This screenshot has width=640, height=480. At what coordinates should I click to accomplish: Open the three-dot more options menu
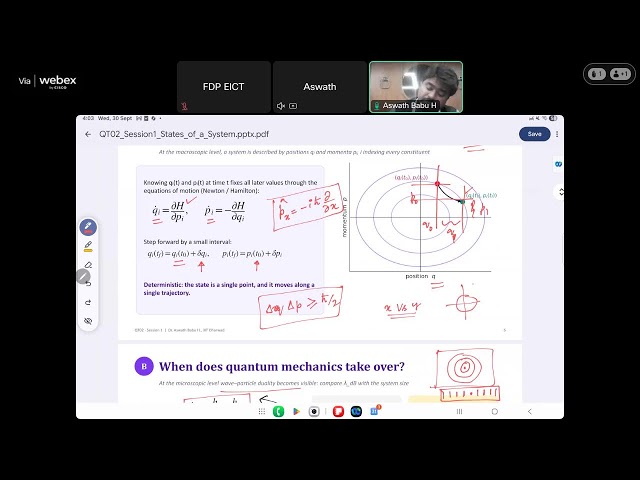coord(557,134)
